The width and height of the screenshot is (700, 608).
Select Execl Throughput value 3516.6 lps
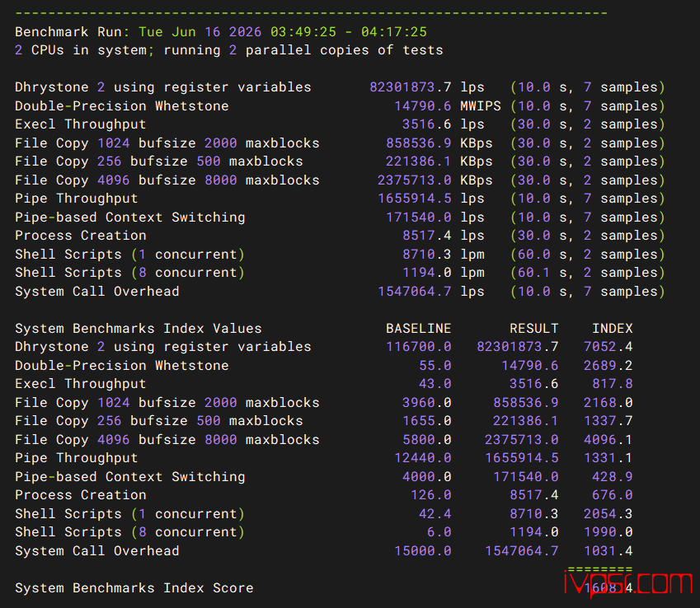click(443, 124)
